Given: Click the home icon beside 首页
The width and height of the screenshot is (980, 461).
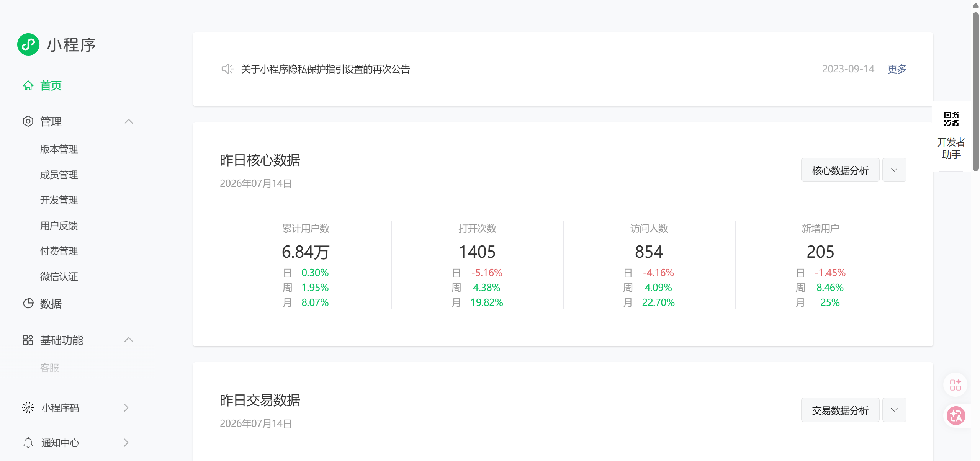Looking at the screenshot, I should click(x=28, y=85).
